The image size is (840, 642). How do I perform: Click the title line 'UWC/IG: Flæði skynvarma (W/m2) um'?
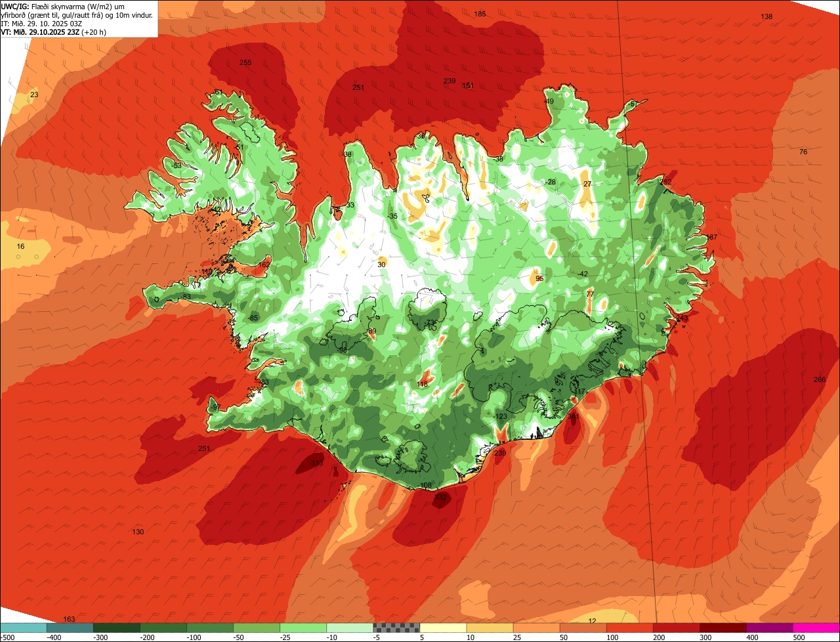click(x=63, y=6)
